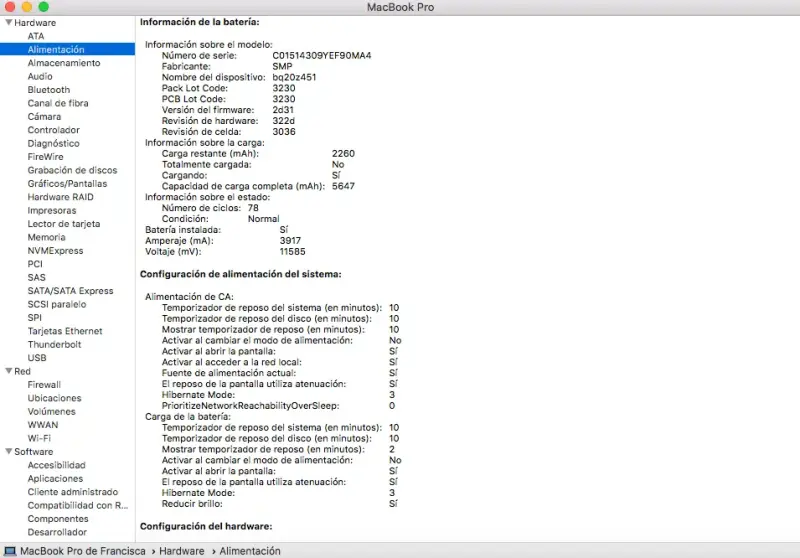Select Cliente administrado entry
800x558 pixels.
[72, 492]
